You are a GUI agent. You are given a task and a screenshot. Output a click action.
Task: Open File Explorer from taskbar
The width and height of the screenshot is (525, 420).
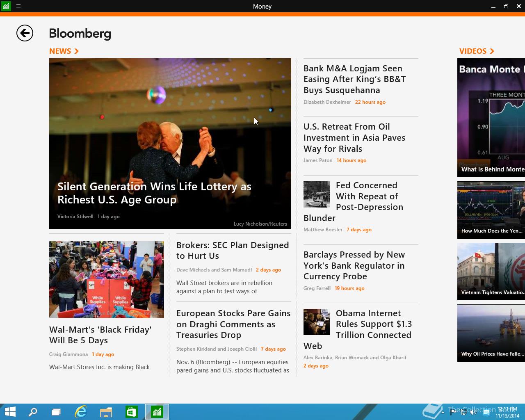(x=106, y=412)
